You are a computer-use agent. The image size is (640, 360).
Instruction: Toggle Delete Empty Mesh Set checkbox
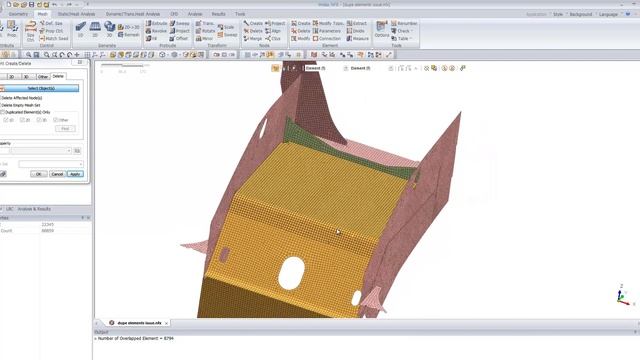(20, 105)
